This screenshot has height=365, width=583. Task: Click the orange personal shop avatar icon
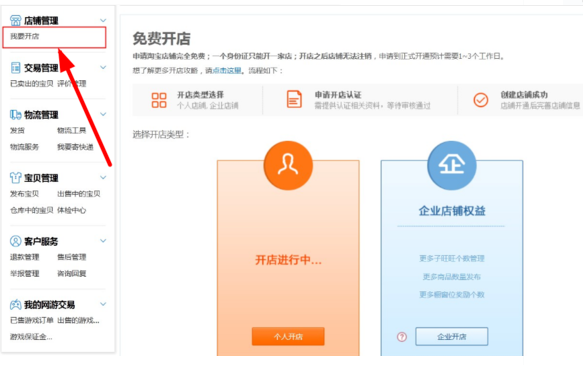click(x=288, y=165)
